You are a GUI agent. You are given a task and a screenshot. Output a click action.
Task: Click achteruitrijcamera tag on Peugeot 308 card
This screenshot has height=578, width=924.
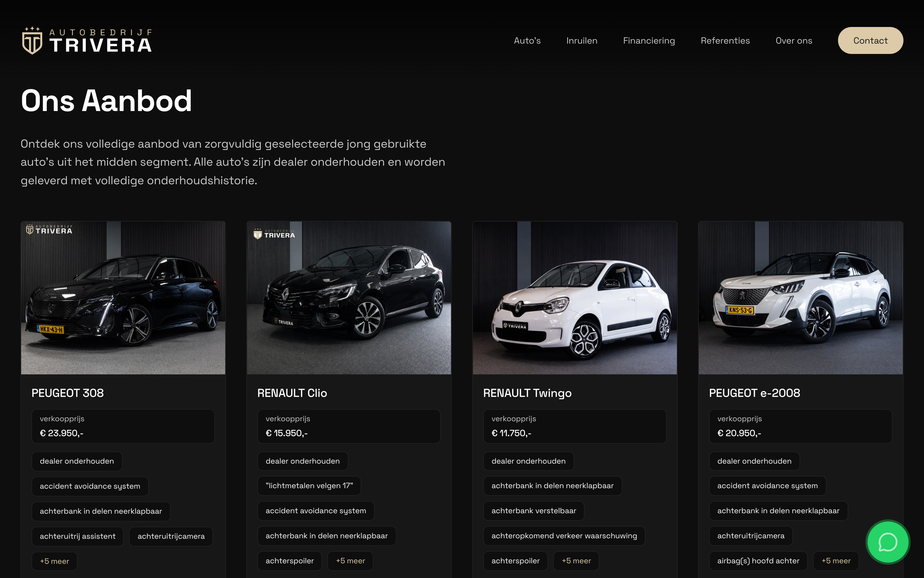pyautogui.click(x=171, y=536)
